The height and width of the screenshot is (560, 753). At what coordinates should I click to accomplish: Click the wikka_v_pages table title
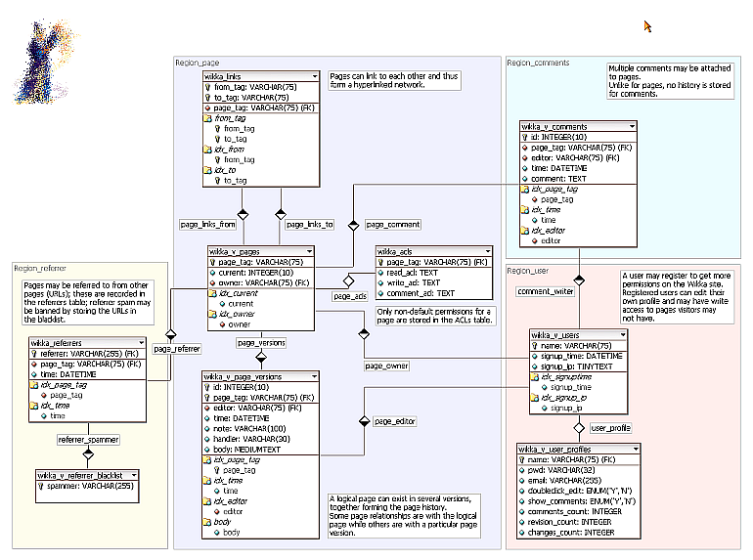(235, 251)
